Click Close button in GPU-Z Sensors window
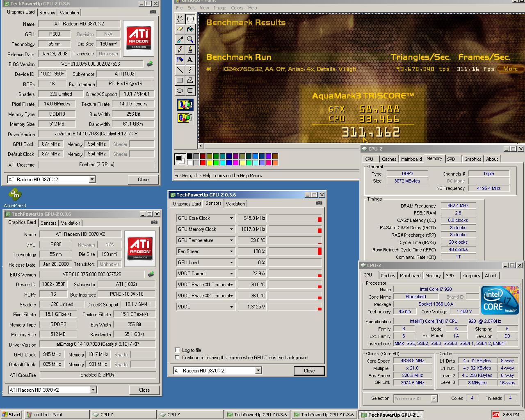The width and height of the screenshot is (525, 420). [309, 370]
